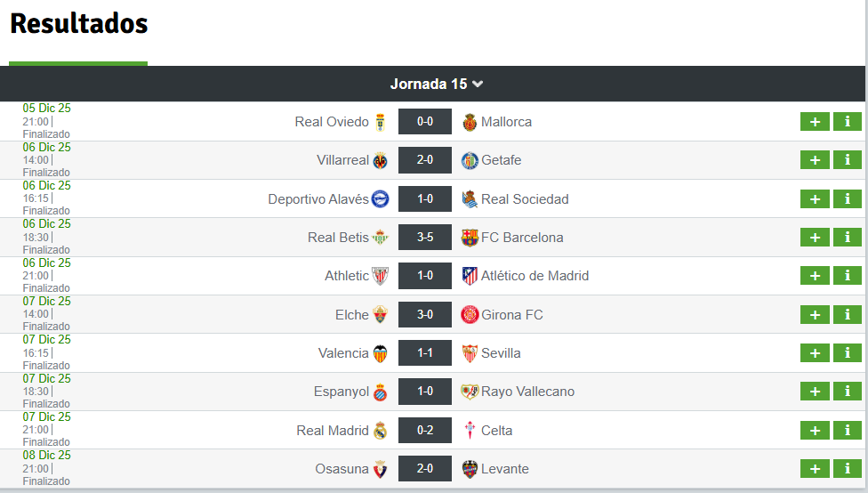Click the Atlético de Madrid crest

[470, 276]
